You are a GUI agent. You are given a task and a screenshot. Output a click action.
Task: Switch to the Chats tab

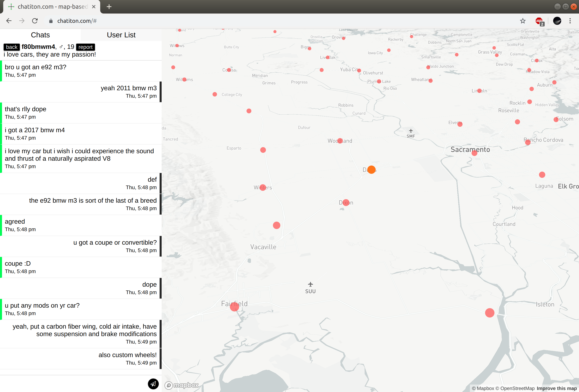(40, 35)
